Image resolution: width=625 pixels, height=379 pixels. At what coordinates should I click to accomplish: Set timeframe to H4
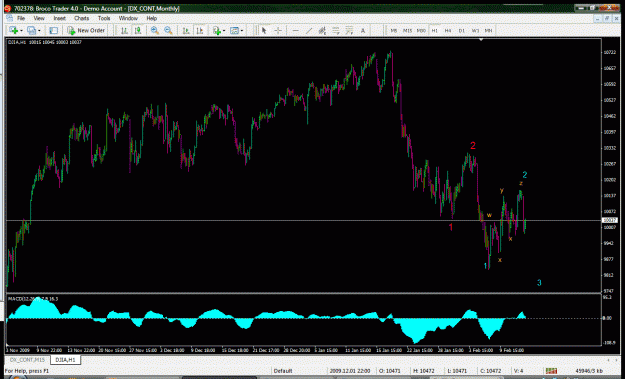click(x=448, y=30)
